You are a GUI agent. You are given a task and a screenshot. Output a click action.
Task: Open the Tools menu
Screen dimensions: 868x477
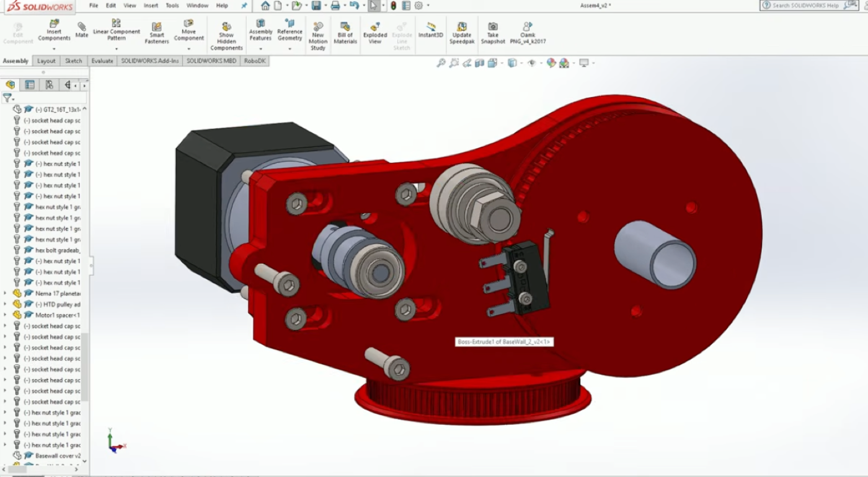pyautogui.click(x=172, y=6)
